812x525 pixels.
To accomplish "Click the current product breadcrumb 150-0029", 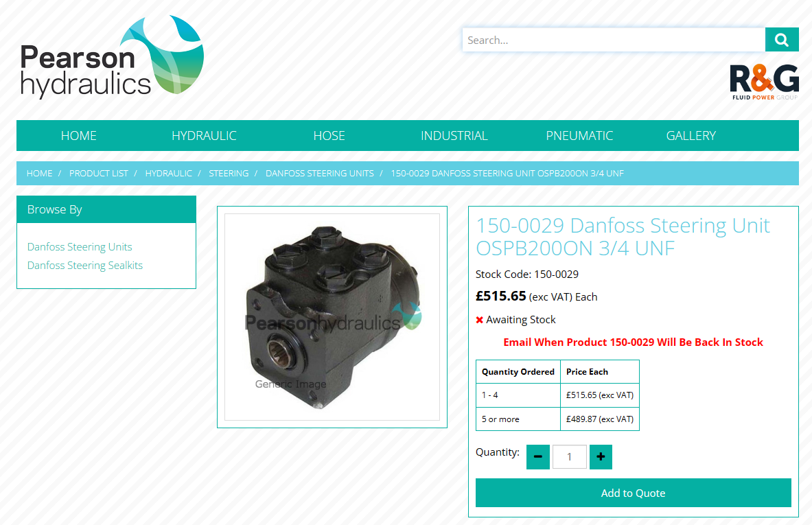I will [x=507, y=174].
